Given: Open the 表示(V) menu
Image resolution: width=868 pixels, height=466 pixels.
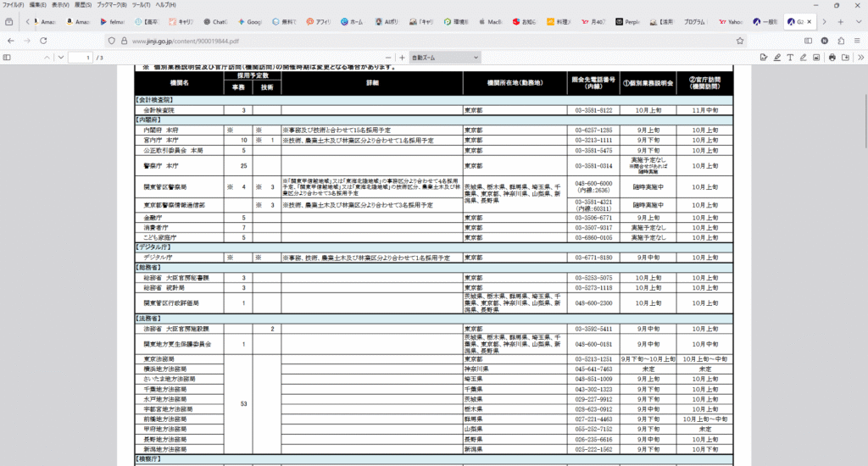Looking at the screenshot, I should (60, 5).
